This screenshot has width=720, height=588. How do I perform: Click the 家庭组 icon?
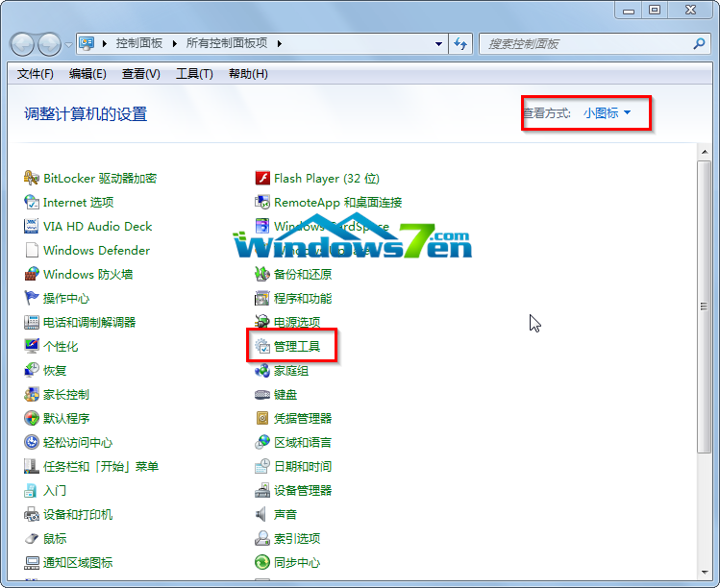[x=262, y=370]
